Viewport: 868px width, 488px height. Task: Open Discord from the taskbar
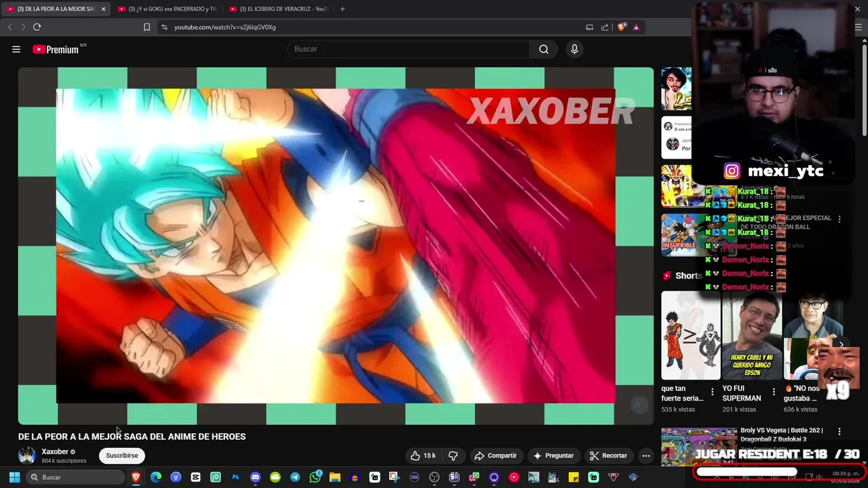255,477
